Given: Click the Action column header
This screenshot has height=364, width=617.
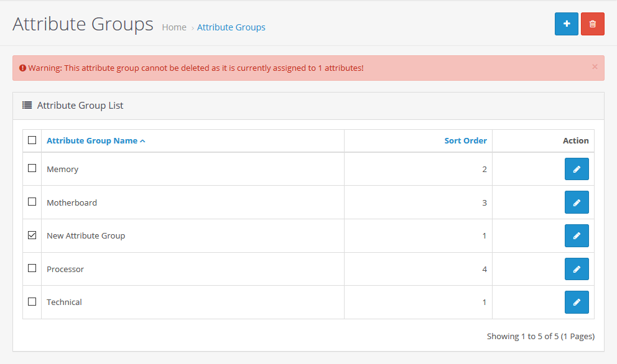Looking at the screenshot, I should point(576,141).
